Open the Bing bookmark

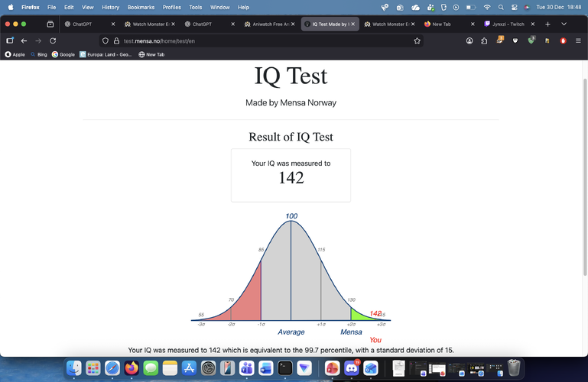(x=39, y=55)
